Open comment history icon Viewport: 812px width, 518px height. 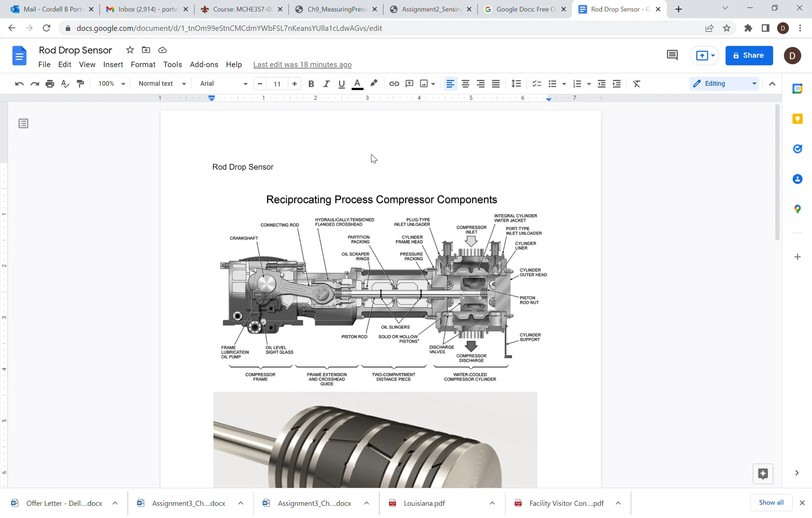672,55
